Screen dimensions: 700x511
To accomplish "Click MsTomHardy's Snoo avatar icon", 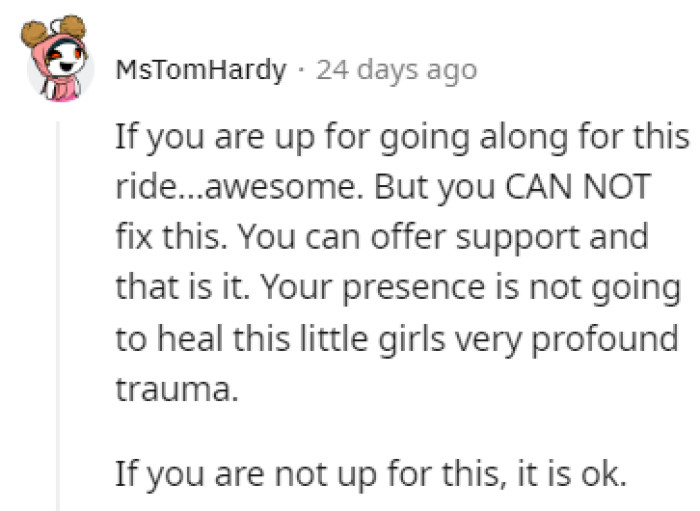I will 59,63.
